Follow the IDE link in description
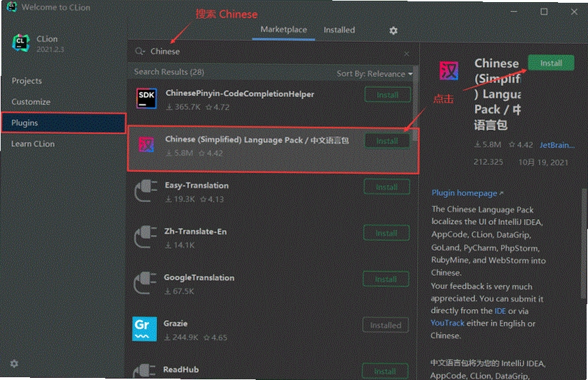Image resolution: width=588 pixels, height=380 pixels. click(x=500, y=311)
